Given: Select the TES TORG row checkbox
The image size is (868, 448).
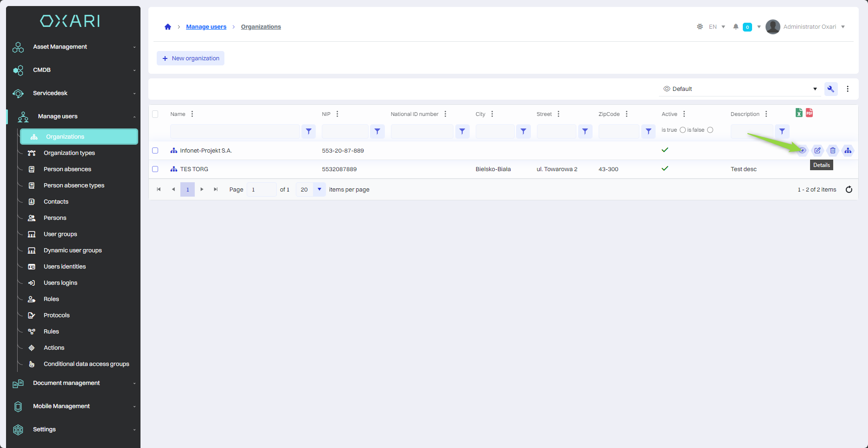Looking at the screenshot, I should tap(155, 169).
